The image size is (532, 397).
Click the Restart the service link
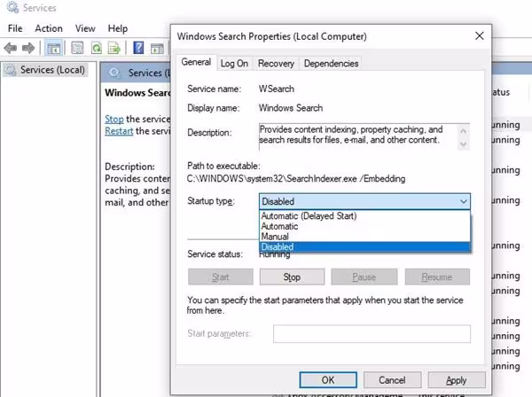pyautogui.click(x=119, y=131)
